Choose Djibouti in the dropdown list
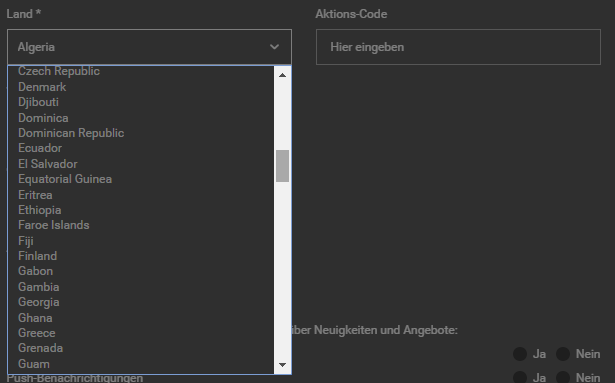 (141, 102)
